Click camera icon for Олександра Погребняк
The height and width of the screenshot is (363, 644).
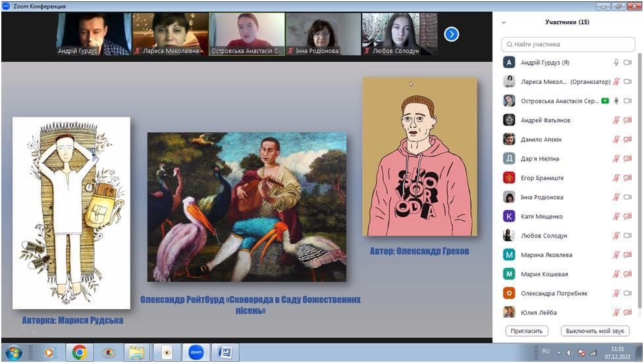tap(628, 293)
